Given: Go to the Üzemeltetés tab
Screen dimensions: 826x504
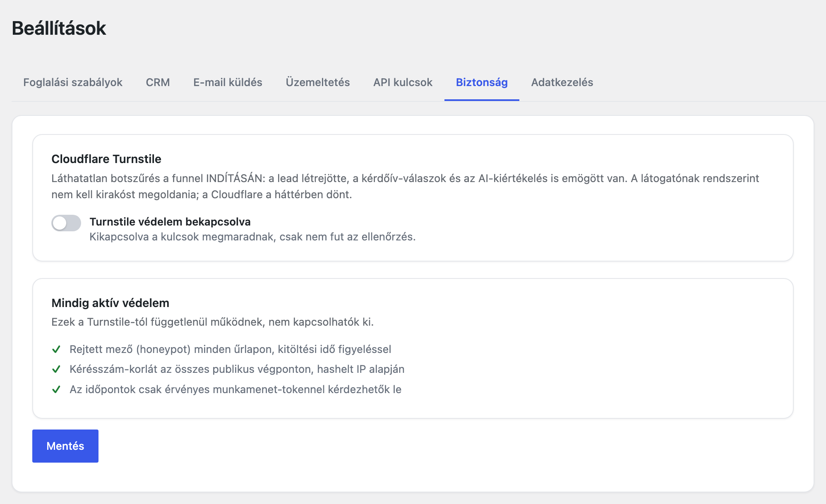Looking at the screenshot, I should (x=318, y=82).
